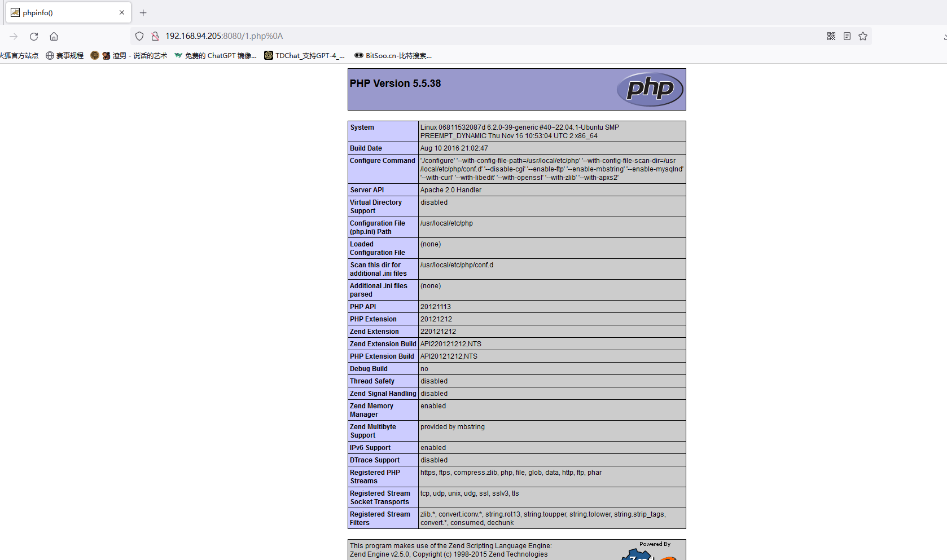Reload the current page
947x560 pixels.
(34, 36)
